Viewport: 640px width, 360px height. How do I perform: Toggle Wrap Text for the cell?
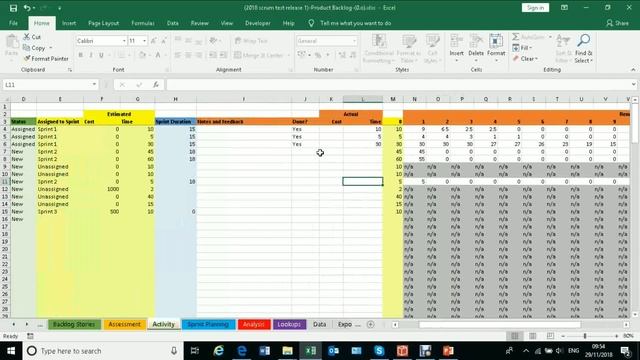251,41
